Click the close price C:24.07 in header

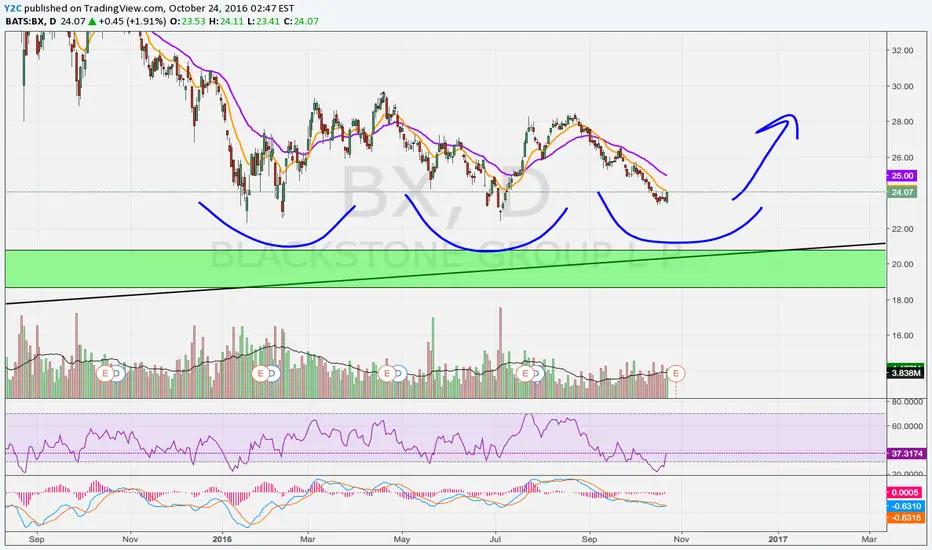[x=301, y=21]
